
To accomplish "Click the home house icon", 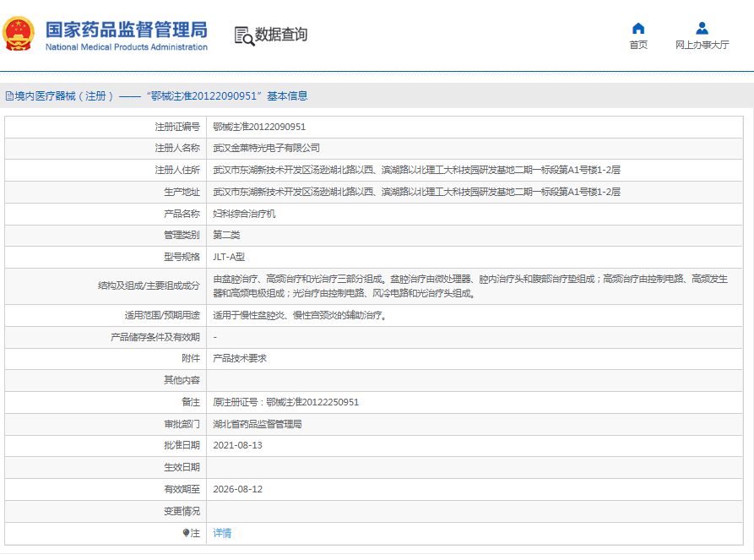I will (x=637, y=28).
